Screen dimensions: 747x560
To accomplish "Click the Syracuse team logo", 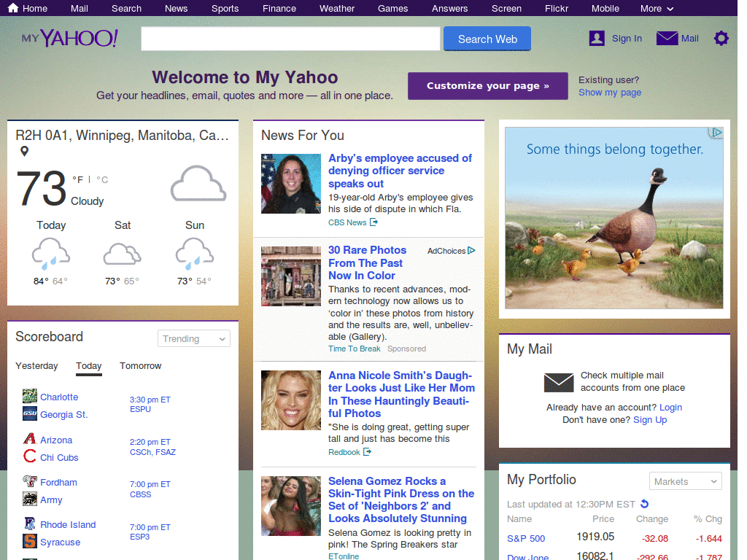I will click(x=29, y=541).
